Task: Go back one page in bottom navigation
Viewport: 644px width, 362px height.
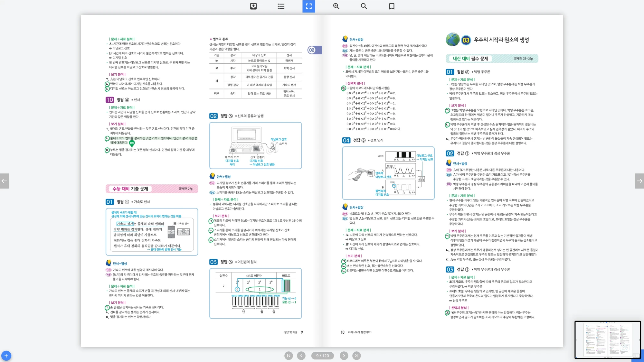Action: pyautogui.click(x=301, y=356)
